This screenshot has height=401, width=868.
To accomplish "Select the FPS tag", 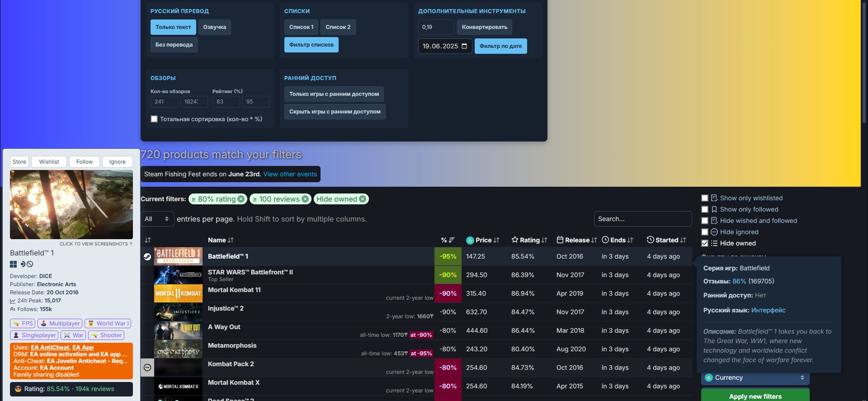I will click(23, 323).
